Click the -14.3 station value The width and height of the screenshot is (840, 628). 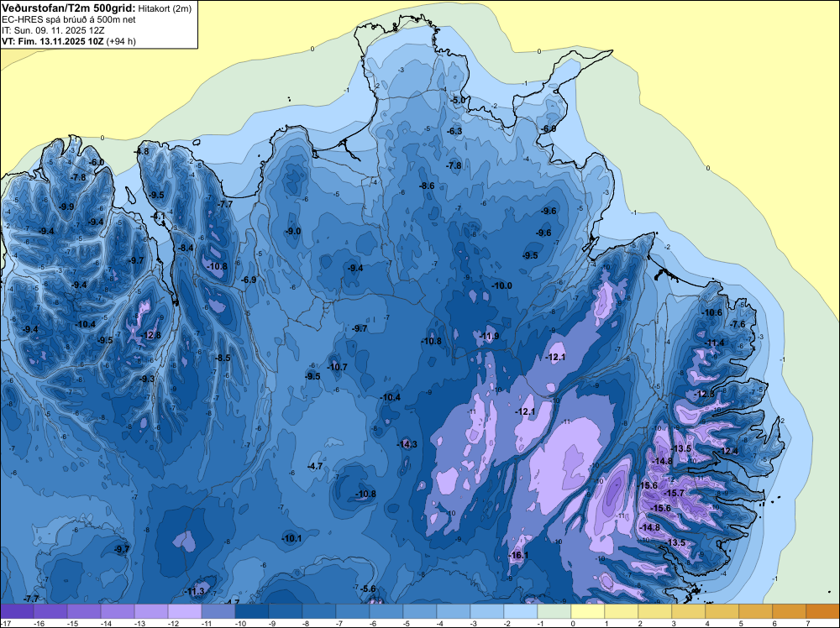pyautogui.click(x=407, y=444)
